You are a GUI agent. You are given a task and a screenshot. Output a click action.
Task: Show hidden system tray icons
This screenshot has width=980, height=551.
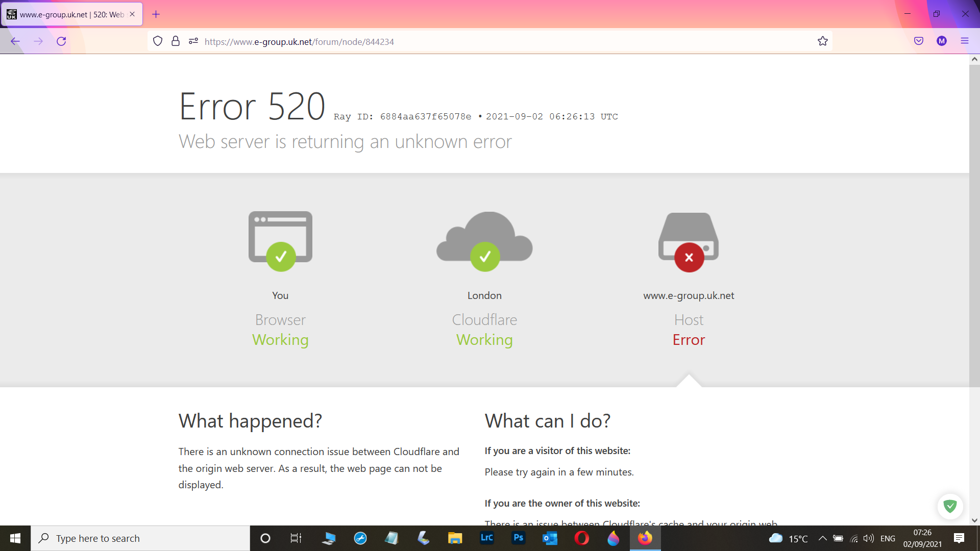tap(822, 538)
